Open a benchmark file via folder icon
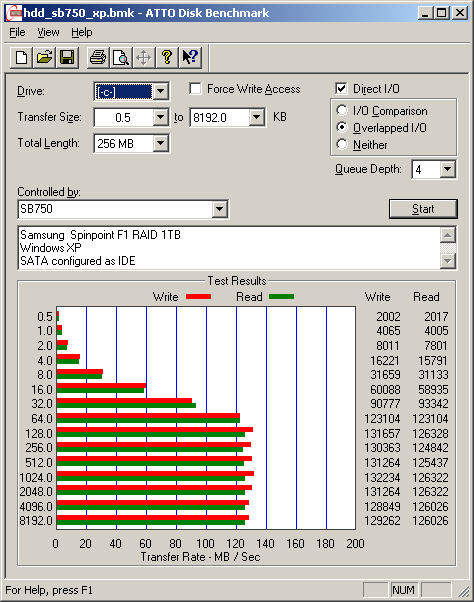This screenshot has height=602, width=474. (x=44, y=58)
